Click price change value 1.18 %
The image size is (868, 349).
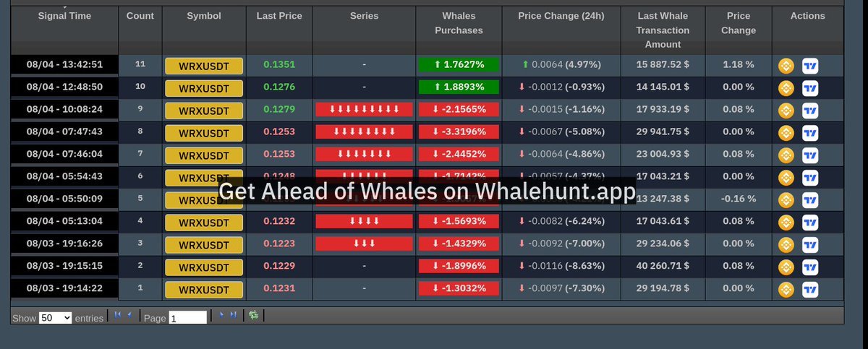[x=739, y=64]
